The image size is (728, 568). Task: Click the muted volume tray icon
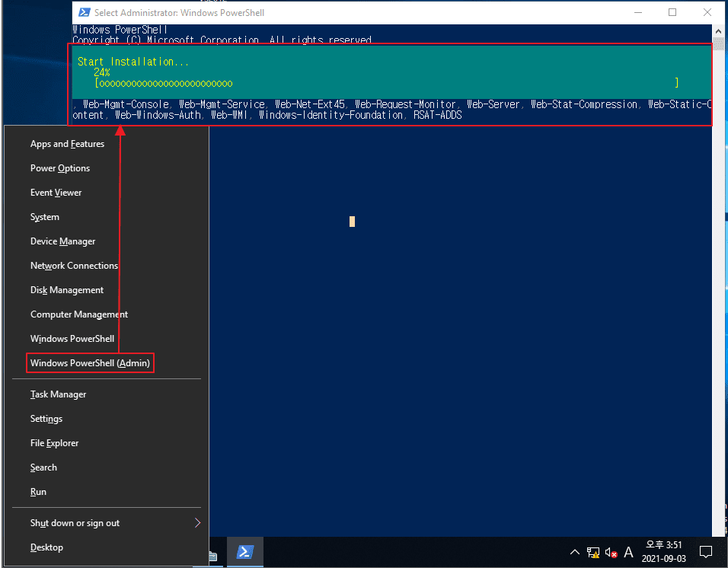(x=611, y=552)
